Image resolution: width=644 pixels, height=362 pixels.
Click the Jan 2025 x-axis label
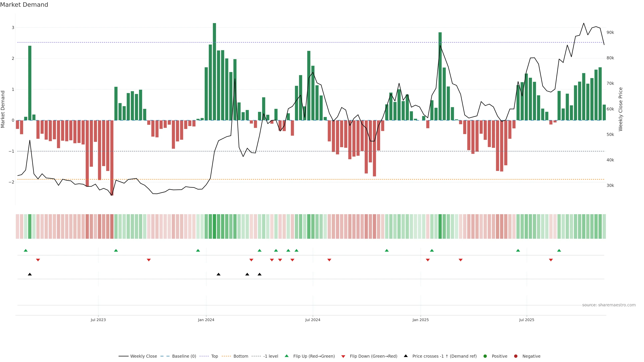[420, 320]
